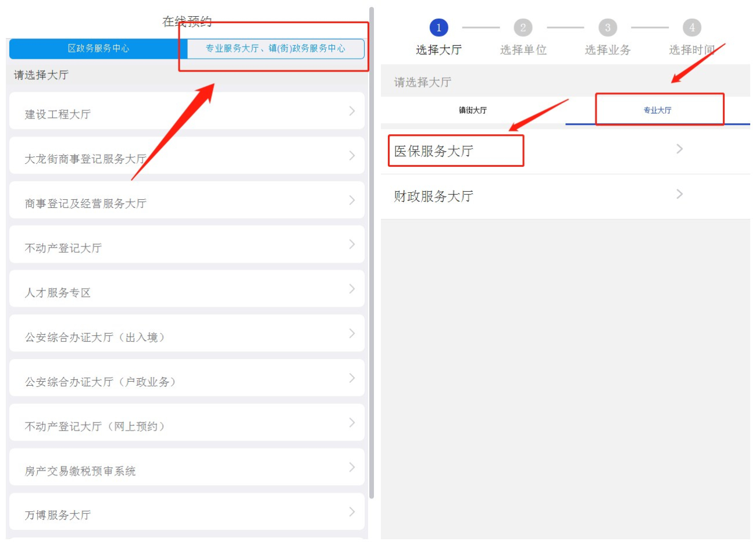Open 房产交易缴税预审系统 chevron arrow
This screenshot has width=756, height=545.
click(352, 467)
